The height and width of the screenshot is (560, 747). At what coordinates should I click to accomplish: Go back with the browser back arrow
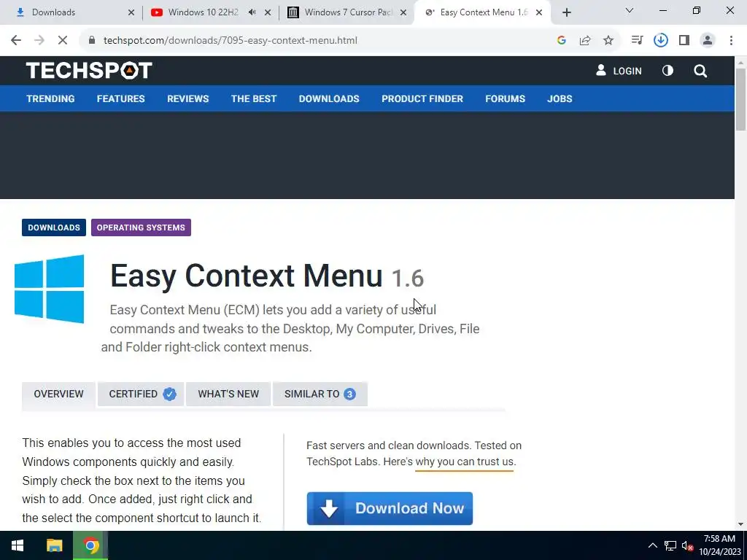point(16,40)
